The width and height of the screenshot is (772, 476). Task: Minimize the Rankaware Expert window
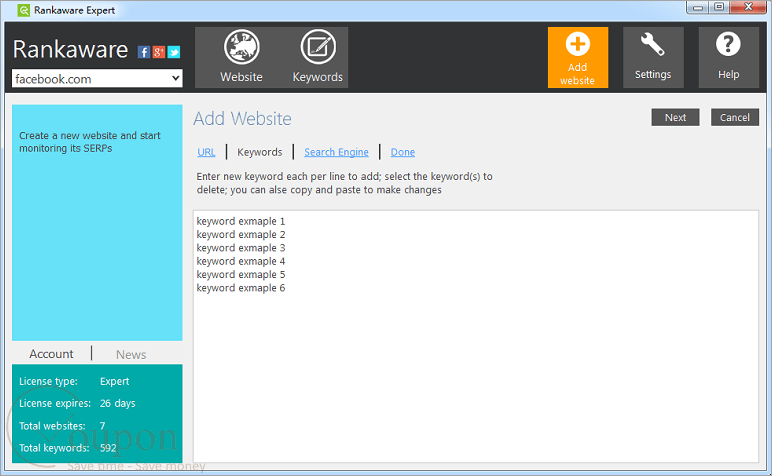(x=698, y=7)
